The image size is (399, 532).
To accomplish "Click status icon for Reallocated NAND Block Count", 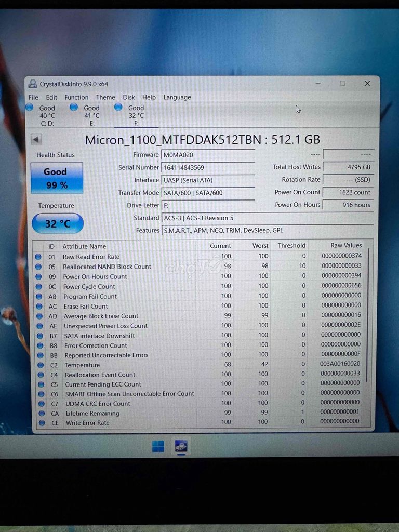I will (x=38, y=267).
